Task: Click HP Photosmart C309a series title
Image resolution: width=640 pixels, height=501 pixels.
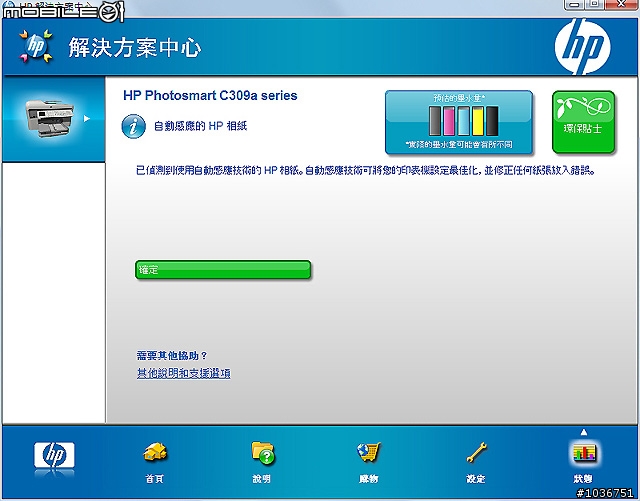Action: coord(210,96)
